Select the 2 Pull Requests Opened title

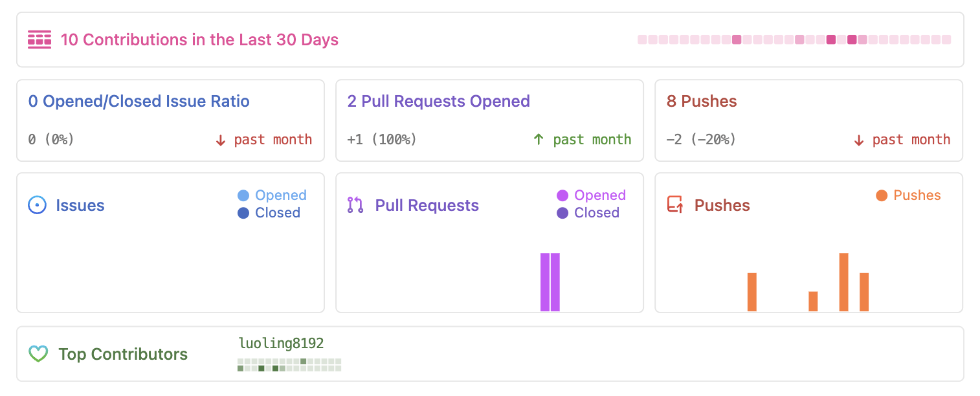click(438, 102)
